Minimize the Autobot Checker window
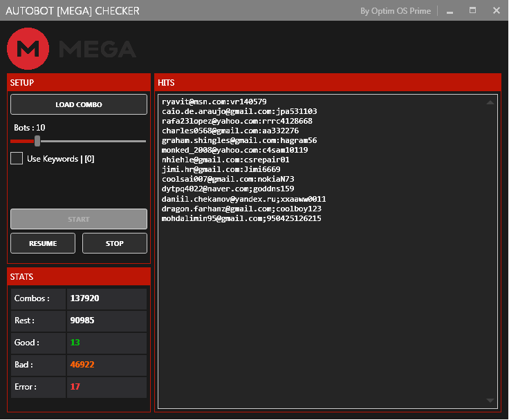The height and width of the screenshot is (420, 509). pyautogui.click(x=450, y=11)
